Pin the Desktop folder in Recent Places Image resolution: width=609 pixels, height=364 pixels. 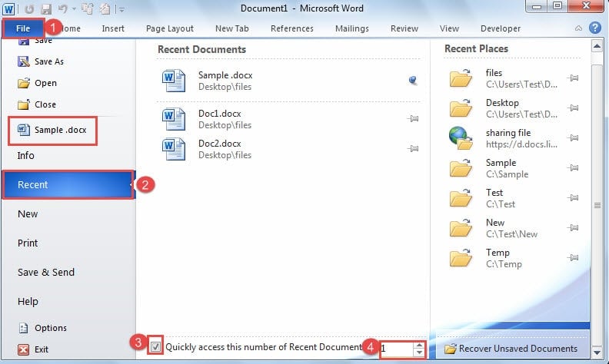(x=572, y=108)
